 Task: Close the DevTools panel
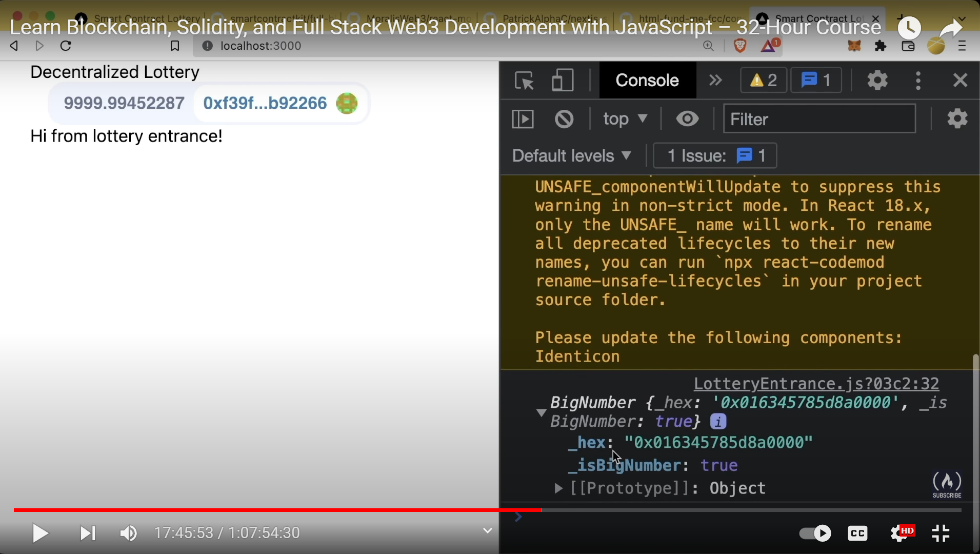click(x=960, y=81)
